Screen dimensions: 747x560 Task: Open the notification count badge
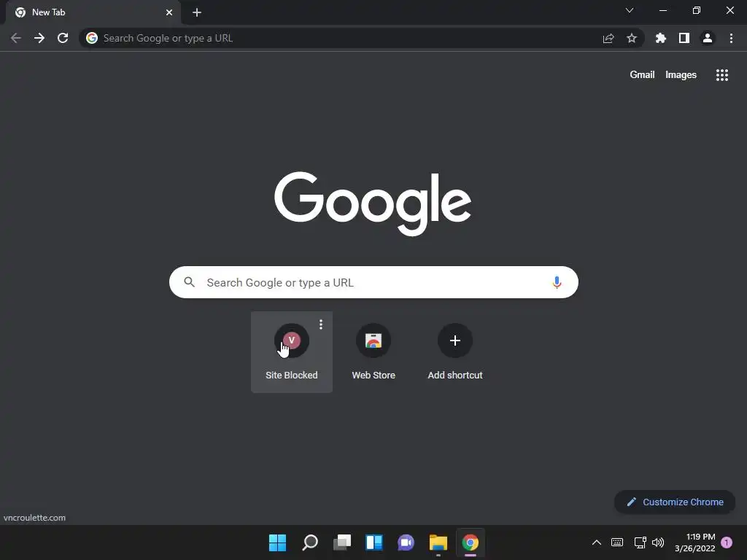[x=727, y=542]
